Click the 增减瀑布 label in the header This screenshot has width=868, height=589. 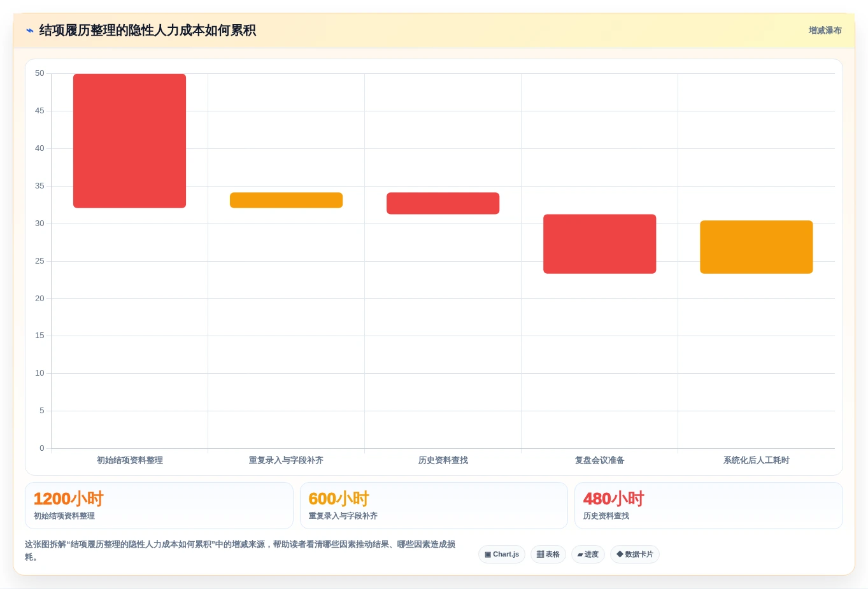(825, 31)
